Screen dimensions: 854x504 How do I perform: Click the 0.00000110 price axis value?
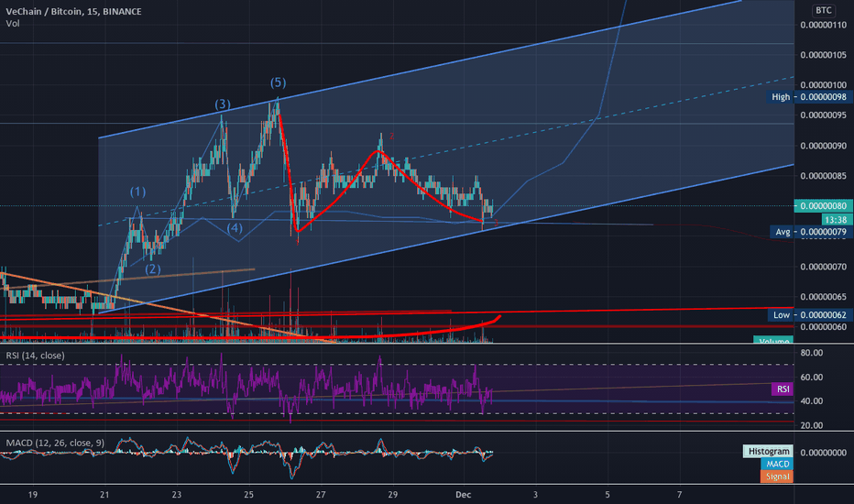[824, 25]
